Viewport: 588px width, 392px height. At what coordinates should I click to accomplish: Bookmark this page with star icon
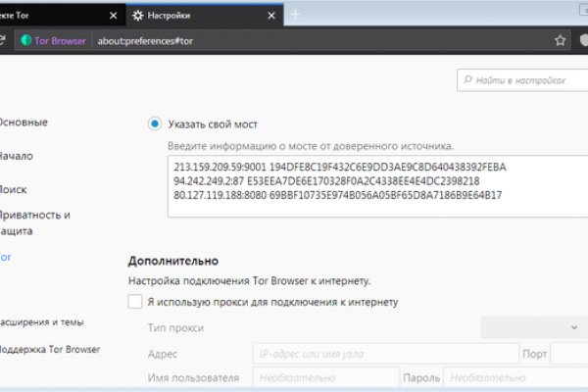[561, 41]
